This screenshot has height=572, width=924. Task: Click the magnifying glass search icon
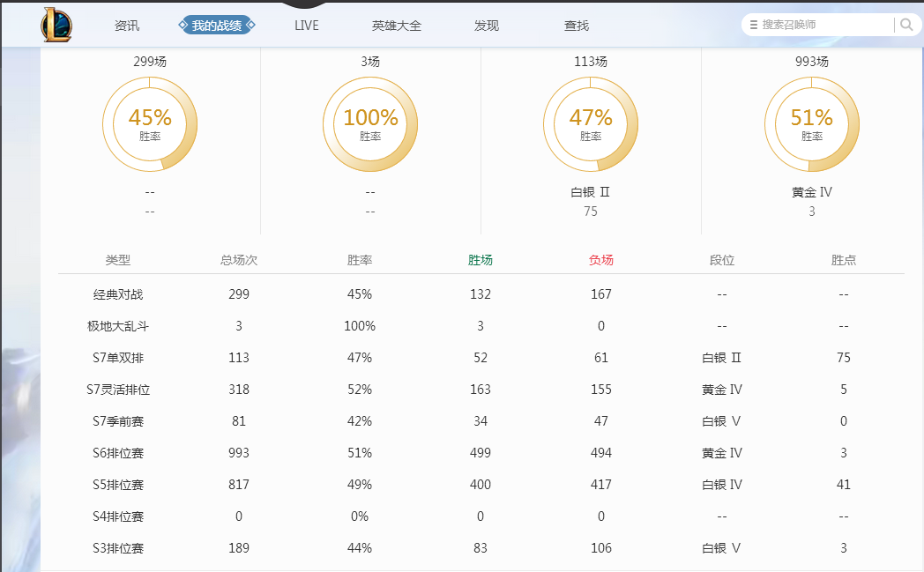(x=906, y=25)
